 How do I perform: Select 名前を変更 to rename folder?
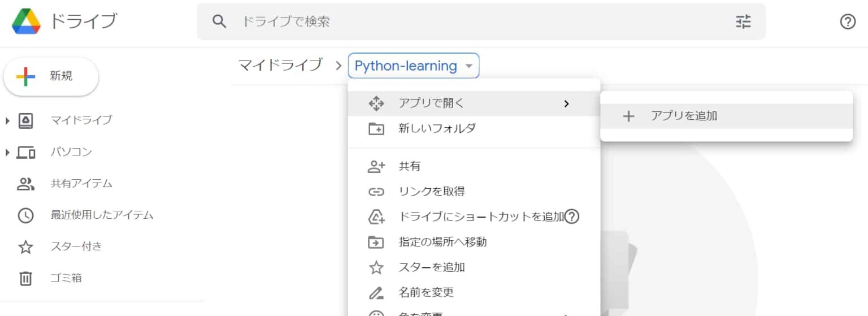426,292
